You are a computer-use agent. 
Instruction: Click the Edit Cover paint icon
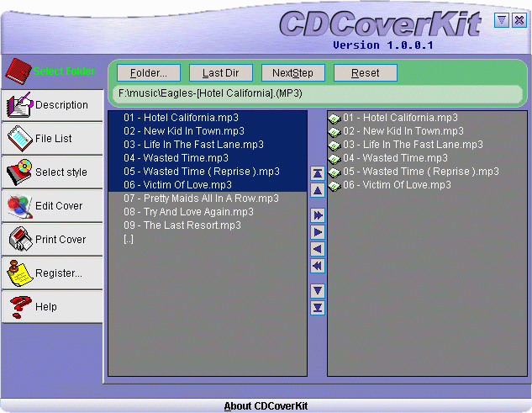pos(19,206)
